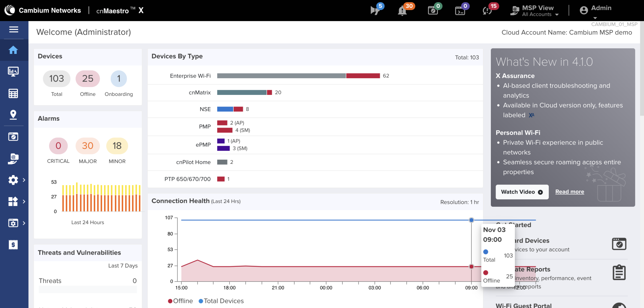
Task: Open the Read more link about 4.1.0
Action: click(x=569, y=191)
